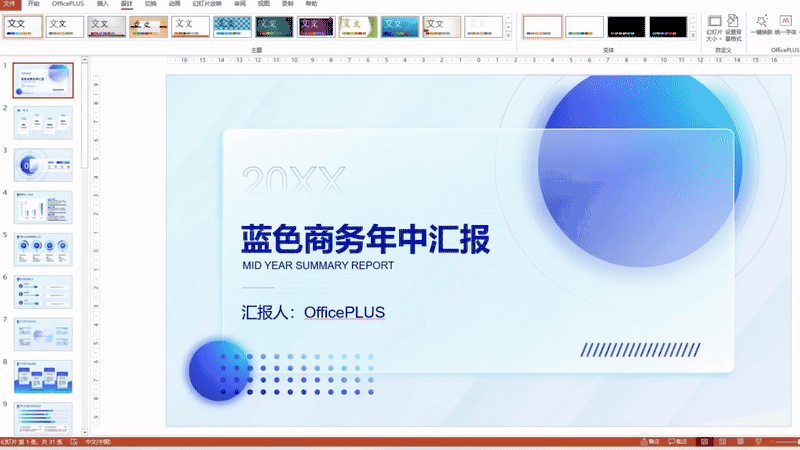800x450 pixels.
Task: Click the accessibility check icon in status bar
Action: (x=74, y=442)
